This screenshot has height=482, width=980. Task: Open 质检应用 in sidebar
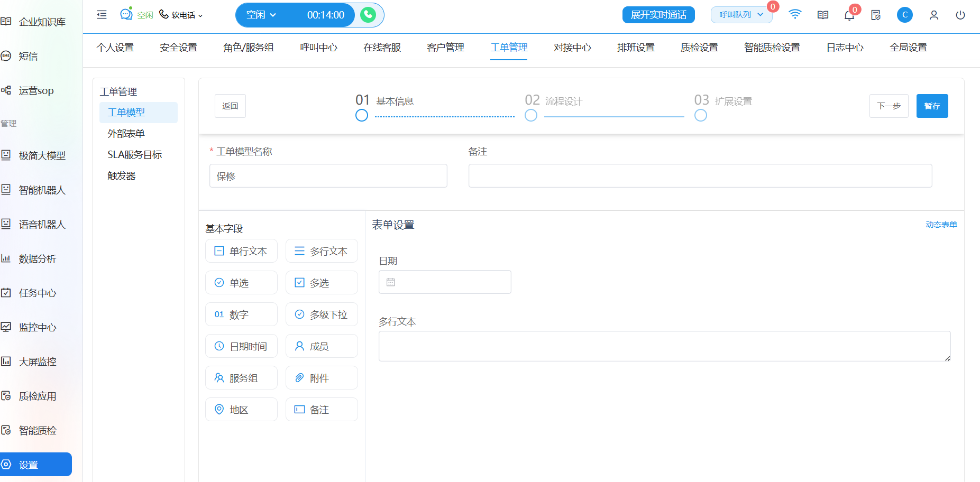click(x=36, y=396)
